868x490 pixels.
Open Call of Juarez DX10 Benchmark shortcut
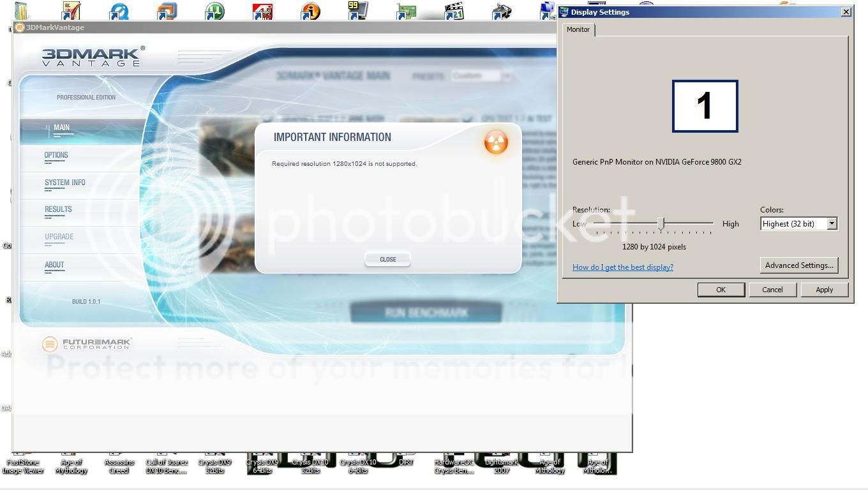167,466
